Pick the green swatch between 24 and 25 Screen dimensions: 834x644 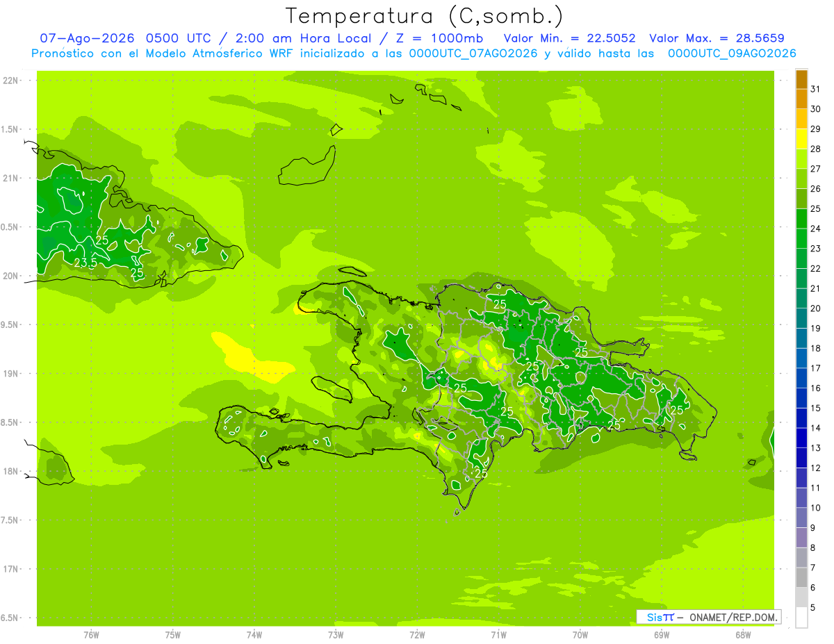pyautogui.click(x=801, y=219)
